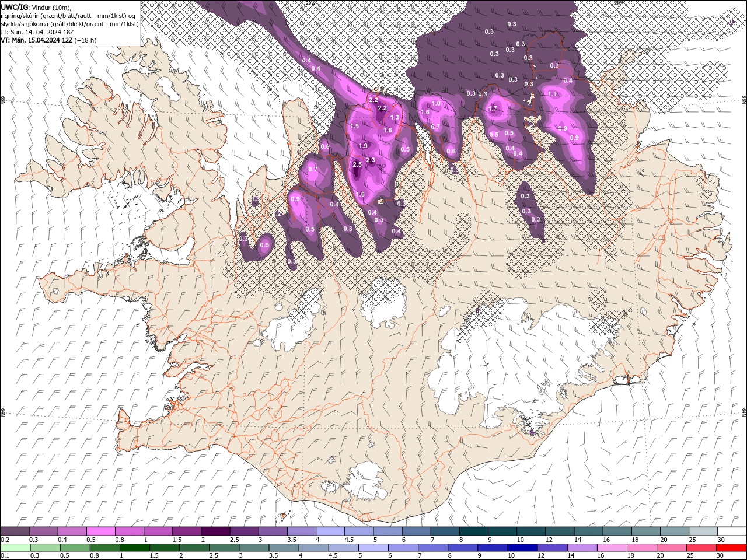Screen dimensions: 747x560
Task: Select the 1.1 snowfall value on the map
Action: coord(551,93)
